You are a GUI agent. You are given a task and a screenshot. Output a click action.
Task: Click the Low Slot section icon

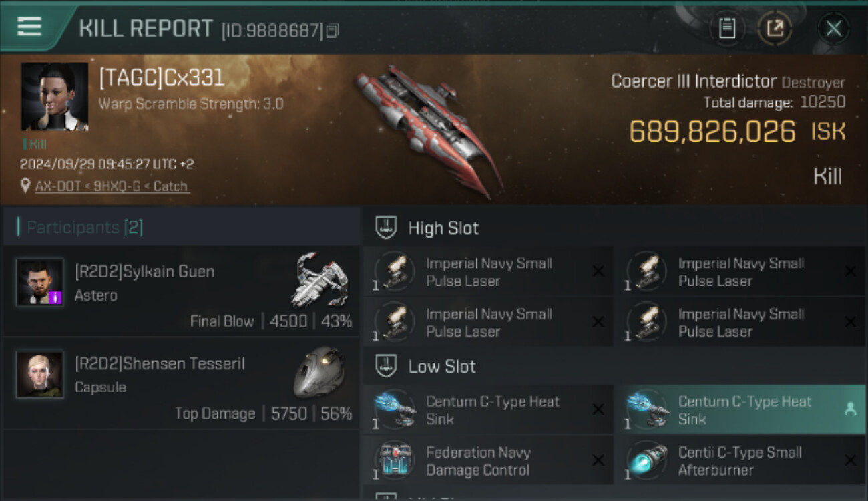[385, 366]
